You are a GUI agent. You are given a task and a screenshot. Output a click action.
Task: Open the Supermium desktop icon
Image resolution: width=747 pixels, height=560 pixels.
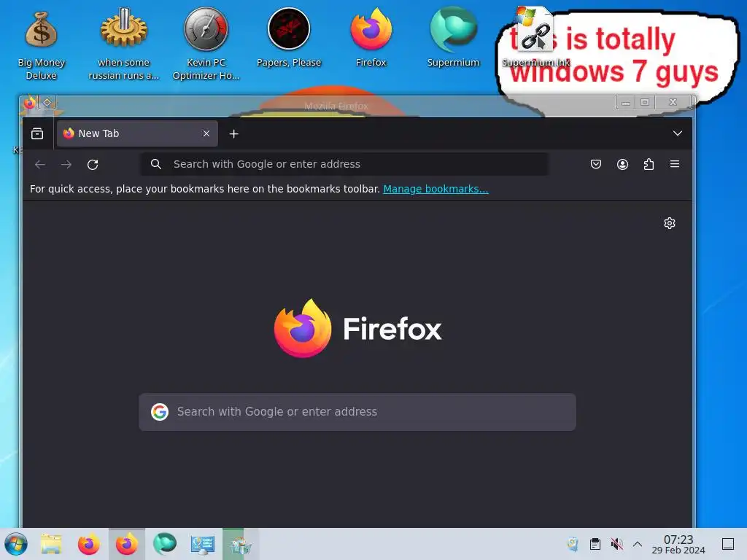coord(453,38)
